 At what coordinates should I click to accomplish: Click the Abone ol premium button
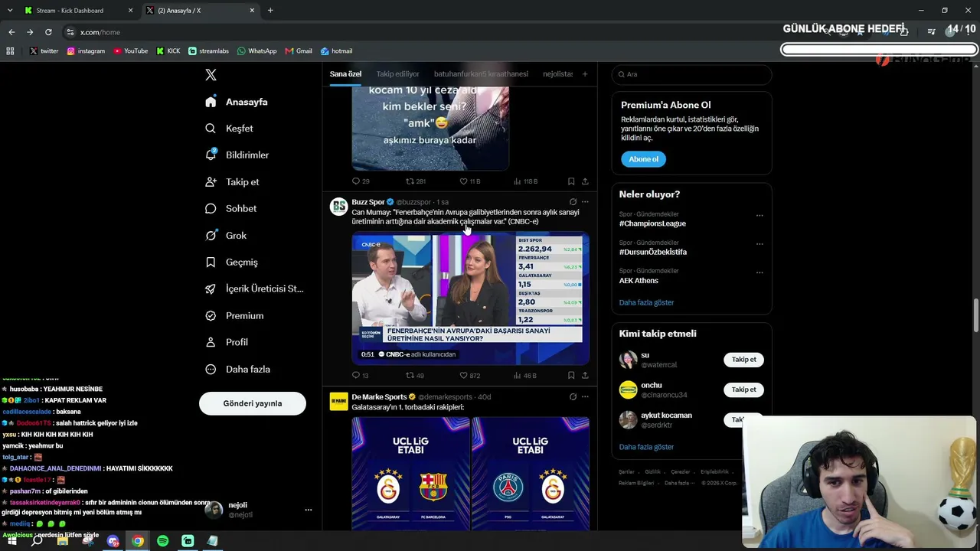tap(643, 159)
